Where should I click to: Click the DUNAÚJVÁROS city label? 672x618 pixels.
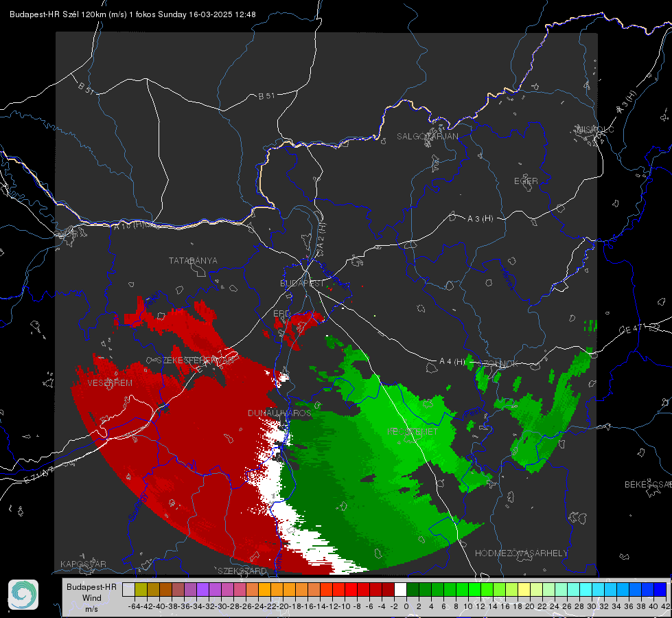coord(279,413)
